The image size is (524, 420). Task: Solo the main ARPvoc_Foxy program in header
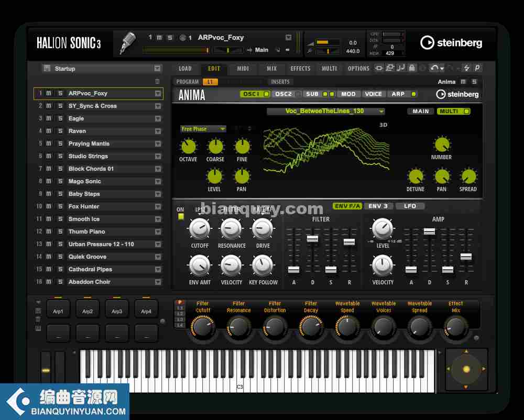click(x=170, y=38)
